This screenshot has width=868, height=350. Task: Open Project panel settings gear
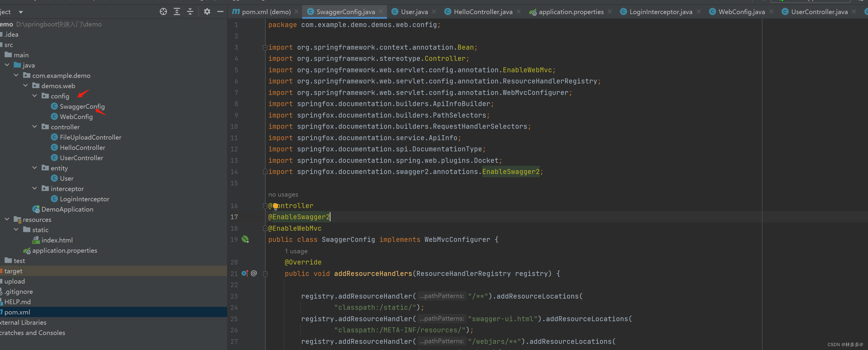pos(207,12)
